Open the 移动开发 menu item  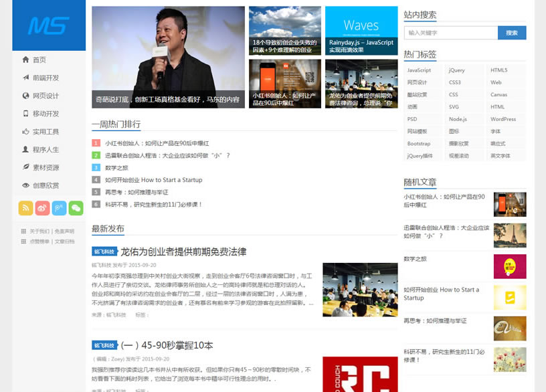(46, 114)
